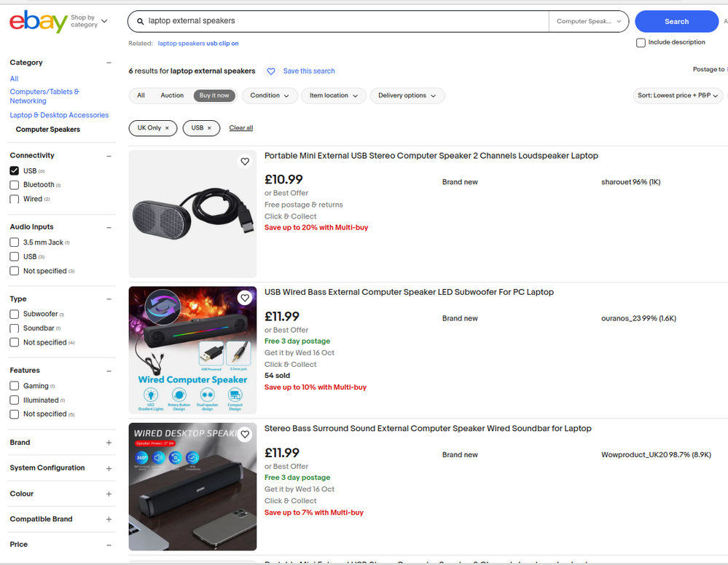Switch to the Auction tab
The image size is (728, 565).
172,95
